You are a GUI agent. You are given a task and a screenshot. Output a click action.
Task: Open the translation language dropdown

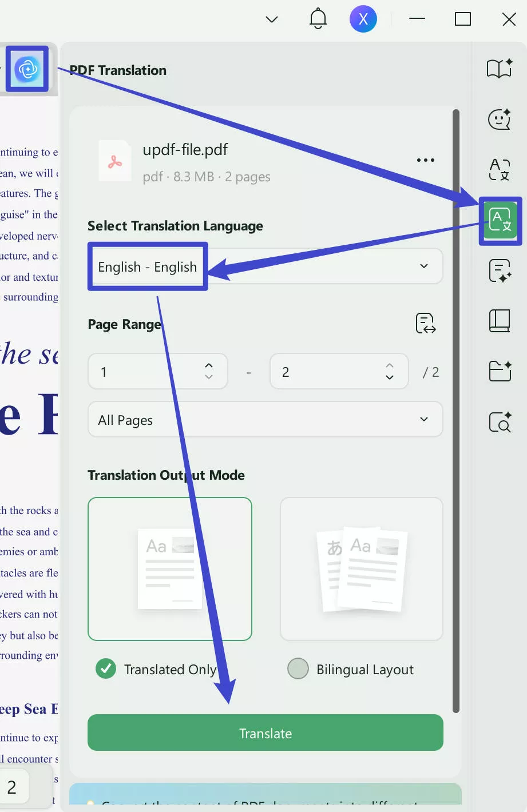pos(423,266)
